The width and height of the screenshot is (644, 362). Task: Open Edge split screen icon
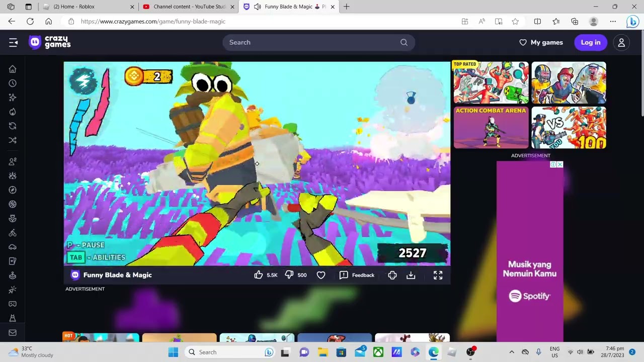[537, 22]
